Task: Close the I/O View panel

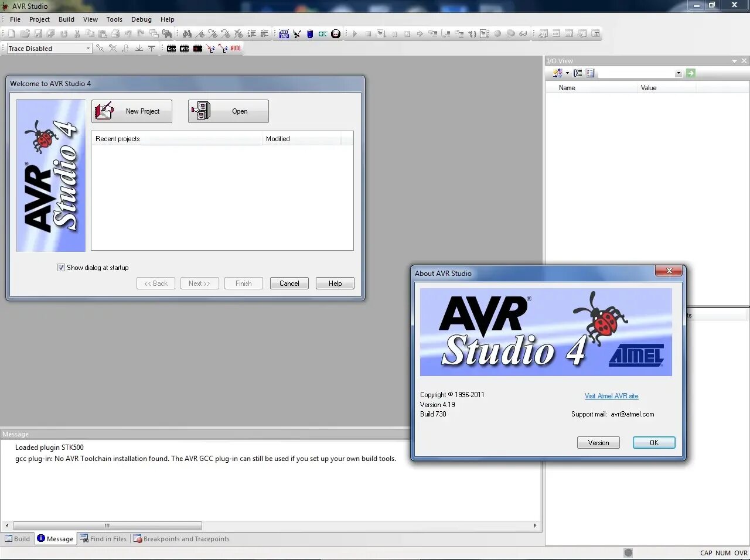Action: click(x=744, y=61)
